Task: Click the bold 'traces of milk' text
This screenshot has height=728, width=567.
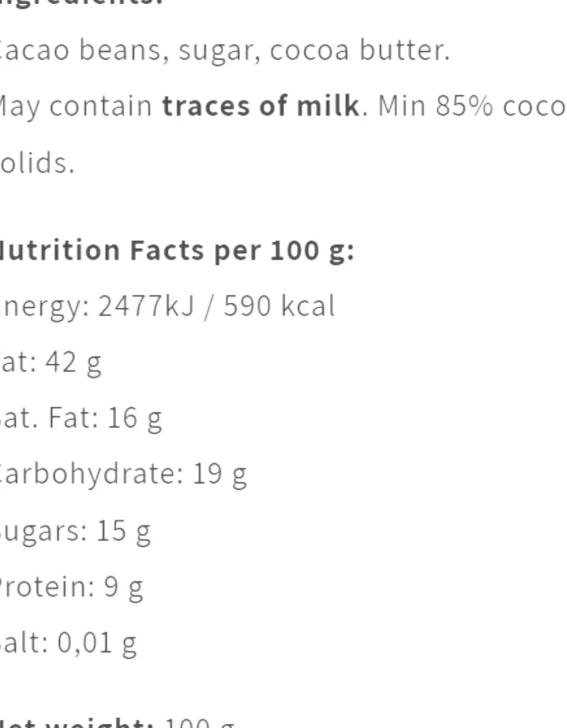Action: coord(261,106)
